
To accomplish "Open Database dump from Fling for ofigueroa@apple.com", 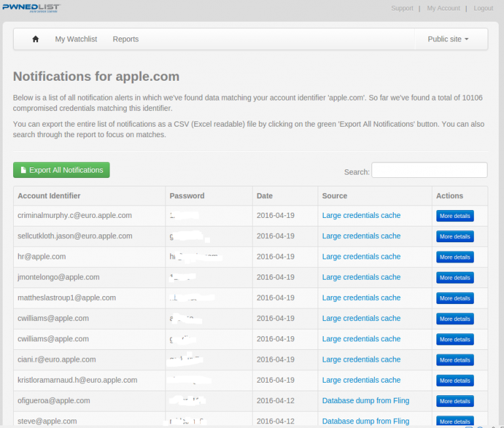I will click(x=366, y=400).
